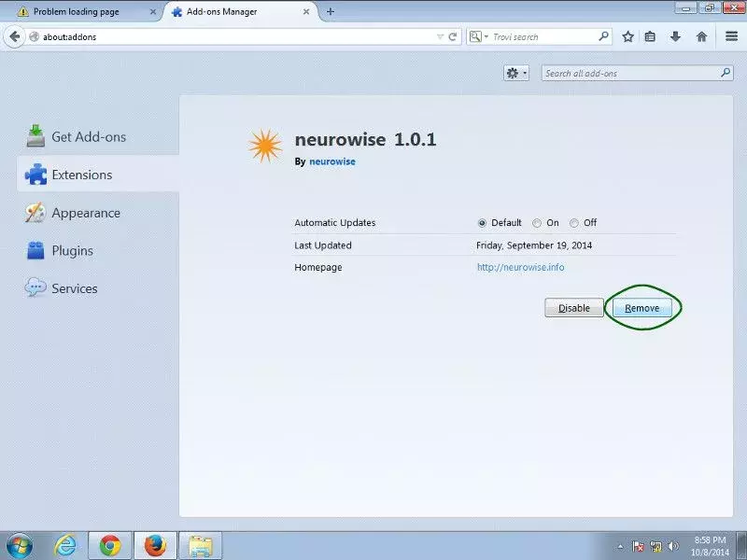This screenshot has width=747, height=560.
Task: Click the network tray icon
Action: coord(656,547)
